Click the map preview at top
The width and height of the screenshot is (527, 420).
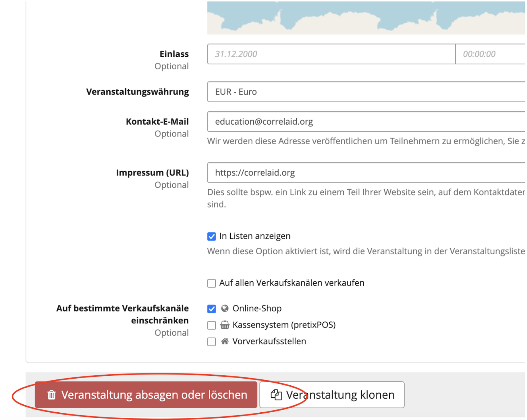point(365,18)
